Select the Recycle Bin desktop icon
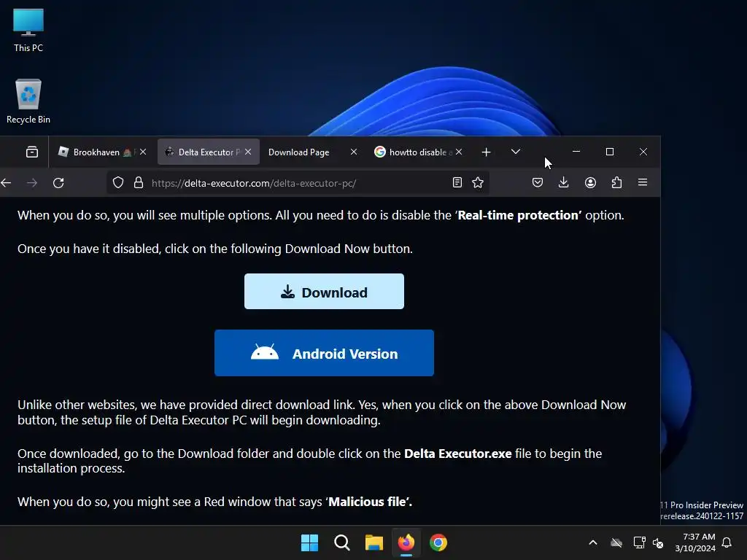Viewport: 747px width, 560px height. pyautogui.click(x=28, y=101)
